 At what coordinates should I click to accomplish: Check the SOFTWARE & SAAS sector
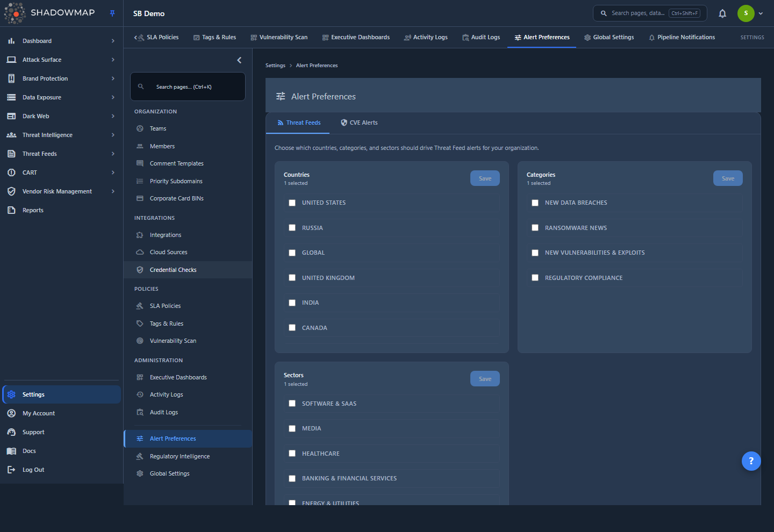[x=292, y=404]
